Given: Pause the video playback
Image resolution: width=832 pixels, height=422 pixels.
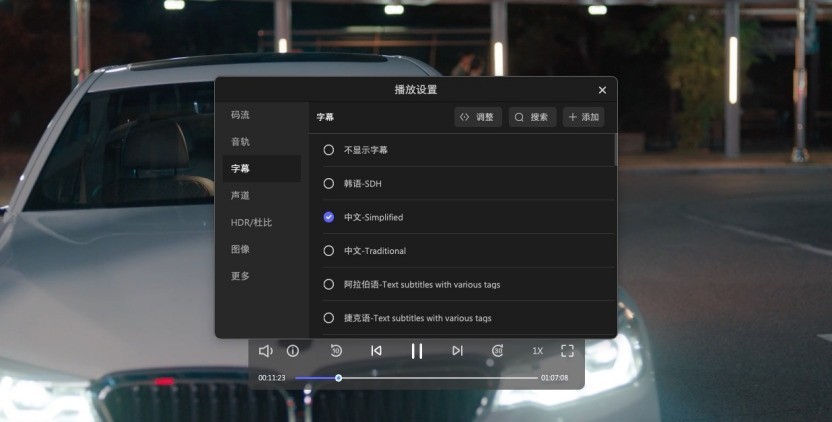Looking at the screenshot, I should (417, 351).
